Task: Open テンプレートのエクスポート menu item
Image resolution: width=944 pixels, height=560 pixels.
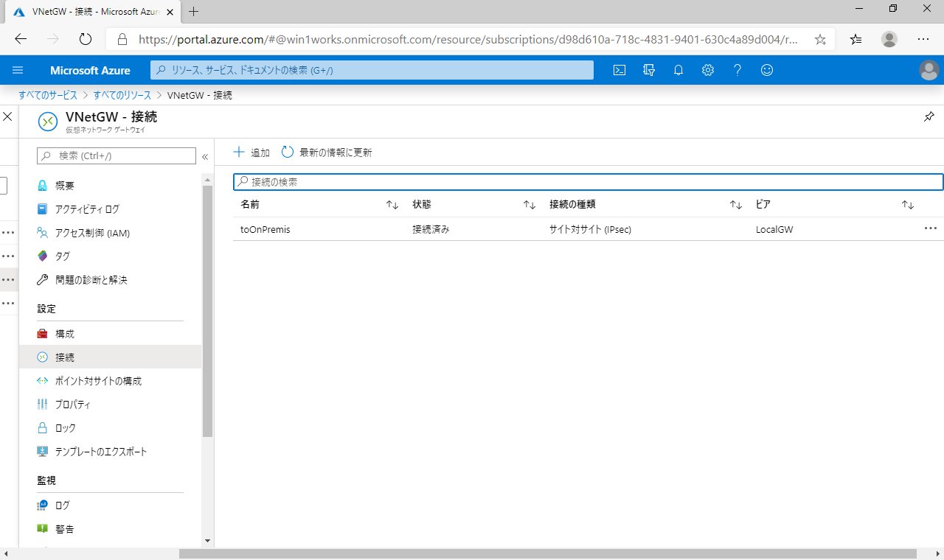Action: click(x=111, y=452)
